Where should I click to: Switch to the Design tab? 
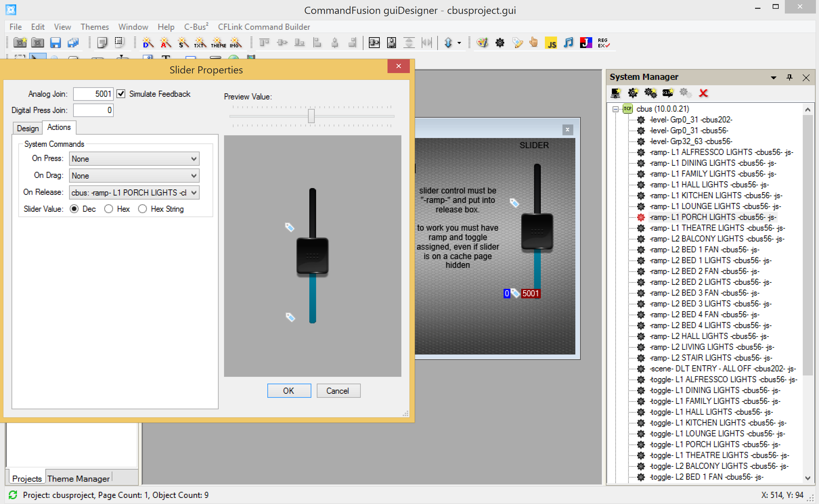click(x=28, y=129)
